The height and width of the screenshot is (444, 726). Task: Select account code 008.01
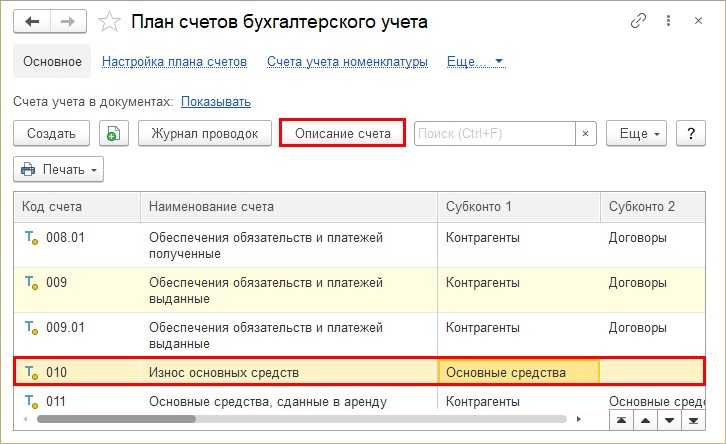pyautogui.click(x=66, y=238)
